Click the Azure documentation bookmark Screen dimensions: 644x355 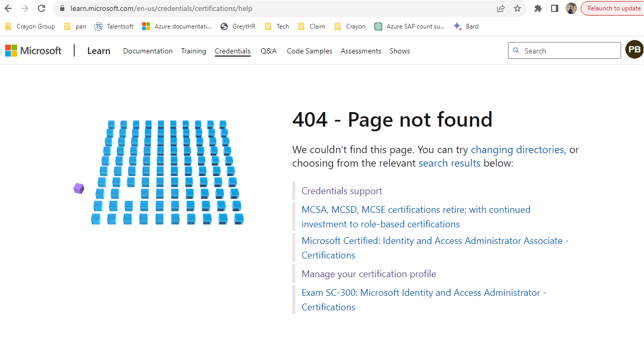(x=176, y=26)
